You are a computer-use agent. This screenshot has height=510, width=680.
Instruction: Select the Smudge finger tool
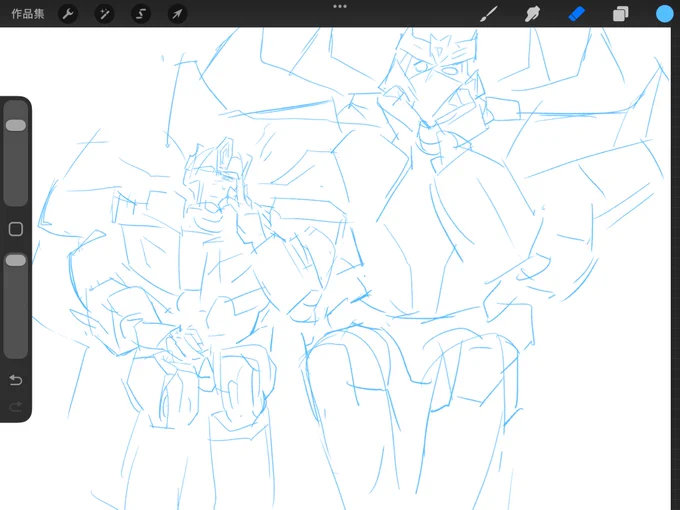point(533,14)
